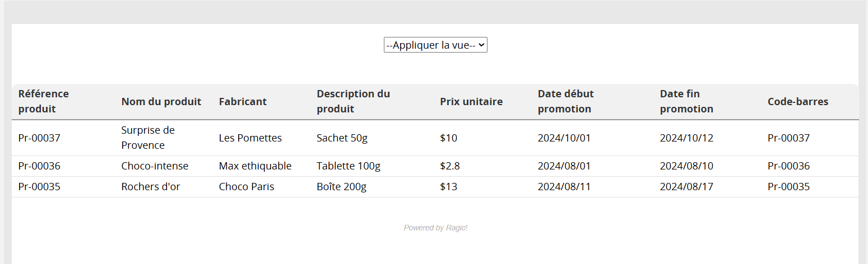Viewport: 868px width, 264px height.
Task: Select the Max ethiquable manufacturer cell
Action: click(255, 166)
